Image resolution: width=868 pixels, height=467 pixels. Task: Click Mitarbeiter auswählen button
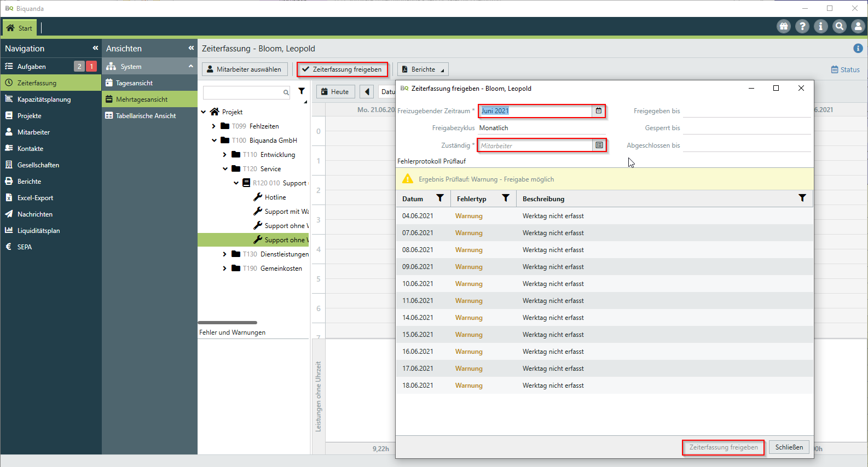point(245,69)
